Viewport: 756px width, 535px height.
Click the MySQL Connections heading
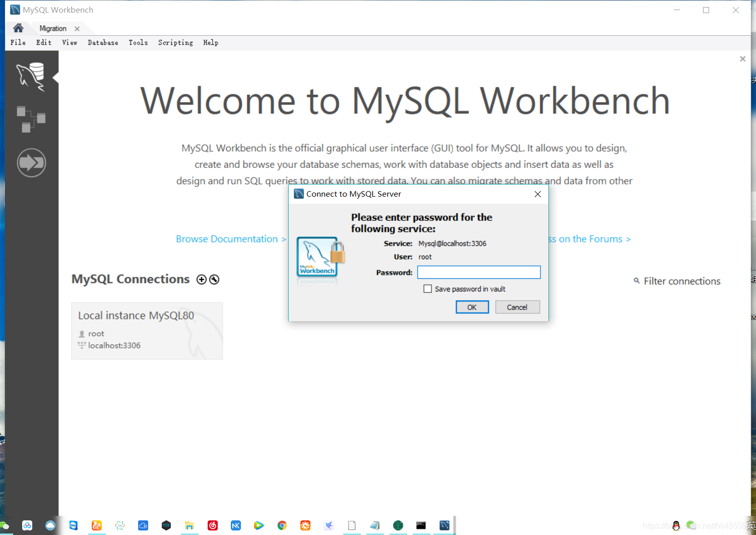pyautogui.click(x=131, y=279)
